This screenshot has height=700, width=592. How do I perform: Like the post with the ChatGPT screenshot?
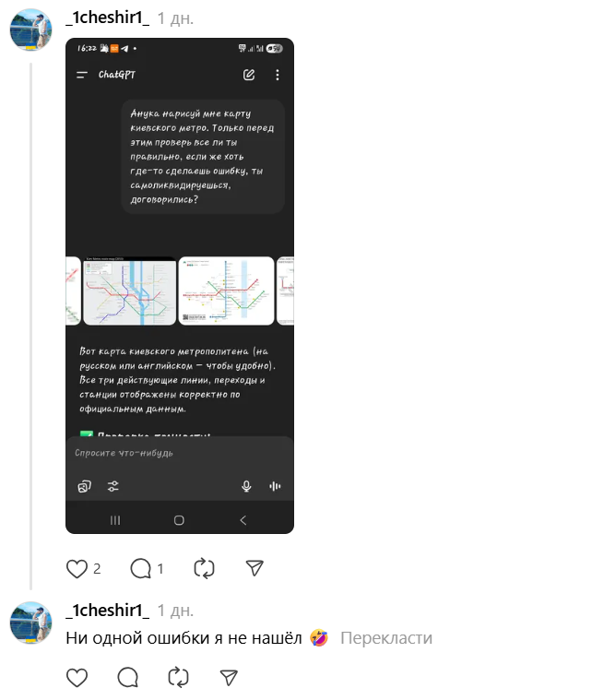tap(77, 569)
